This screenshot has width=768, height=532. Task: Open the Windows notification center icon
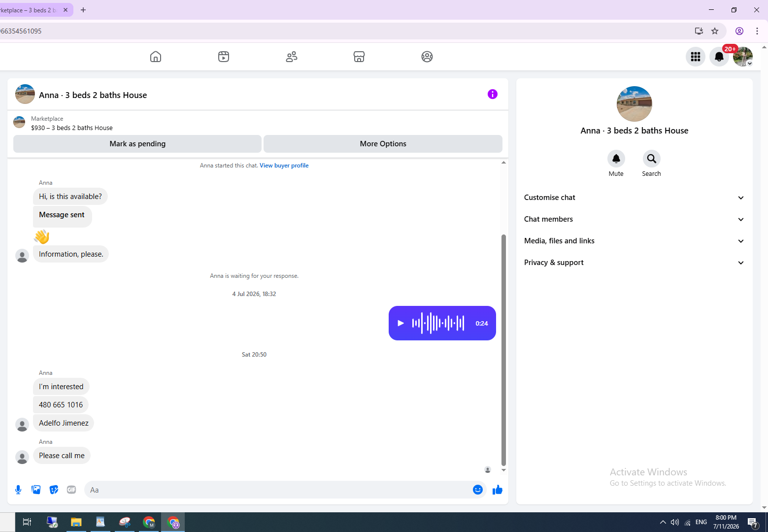coord(752,522)
